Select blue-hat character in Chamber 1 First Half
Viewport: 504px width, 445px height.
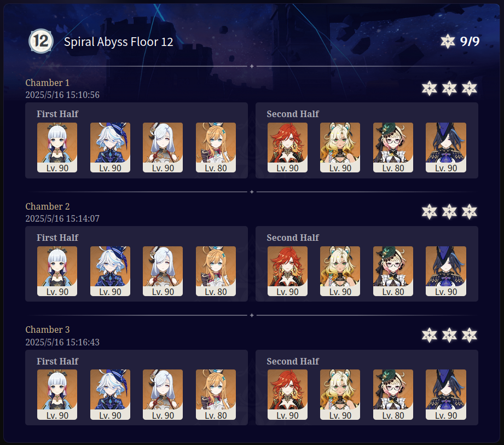tap(110, 147)
